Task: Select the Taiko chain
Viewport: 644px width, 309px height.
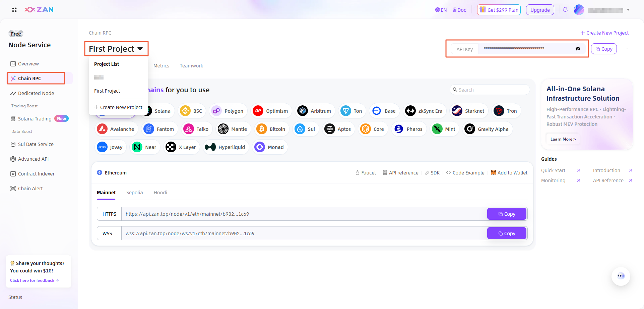Action: point(197,129)
